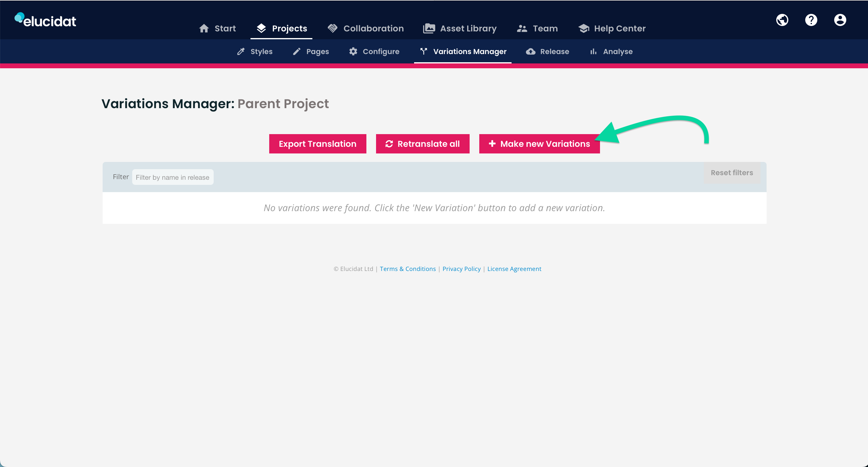Select the Styles pencil icon

click(241, 51)
